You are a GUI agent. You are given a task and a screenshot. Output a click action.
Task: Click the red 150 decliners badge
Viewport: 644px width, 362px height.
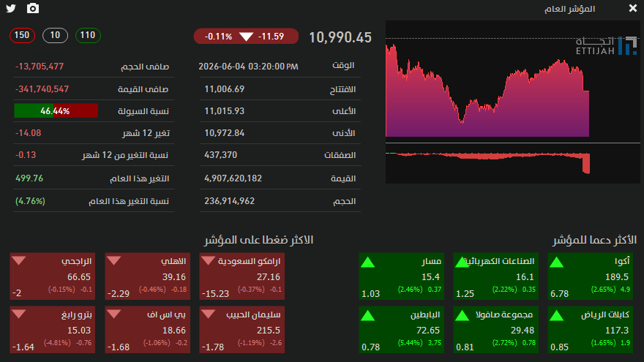click(x=22, y=35)
